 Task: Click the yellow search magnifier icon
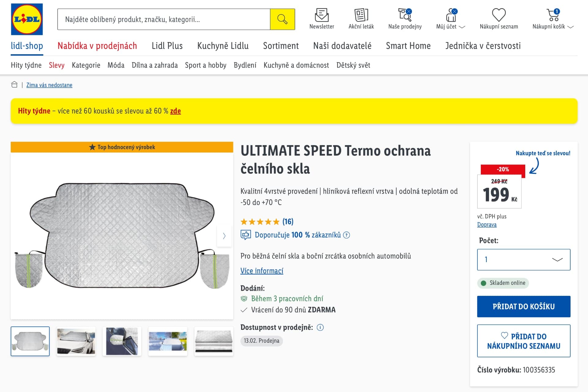coord(282,19)
